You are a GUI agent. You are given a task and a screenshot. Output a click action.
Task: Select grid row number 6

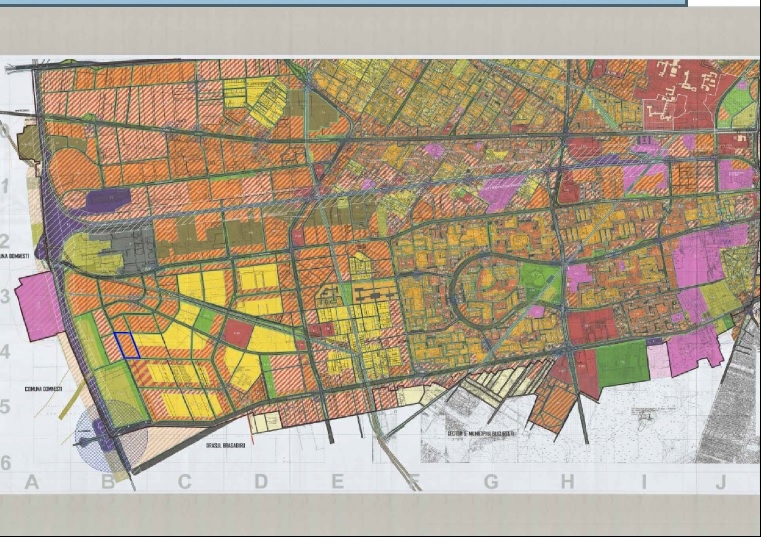click(x=6, y=463)
